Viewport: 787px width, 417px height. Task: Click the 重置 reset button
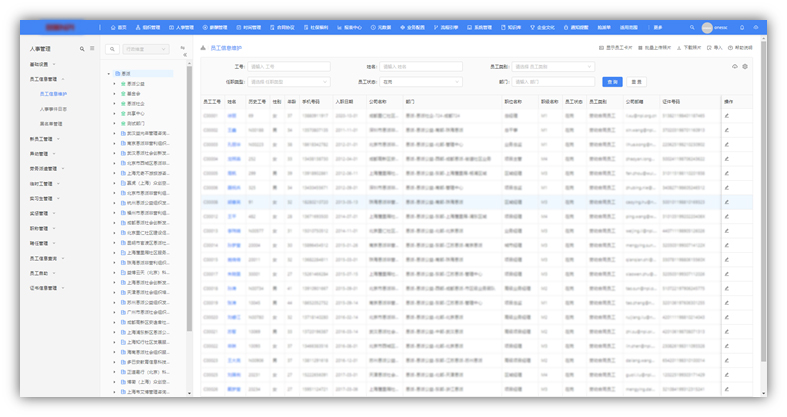tap(636, 82)
